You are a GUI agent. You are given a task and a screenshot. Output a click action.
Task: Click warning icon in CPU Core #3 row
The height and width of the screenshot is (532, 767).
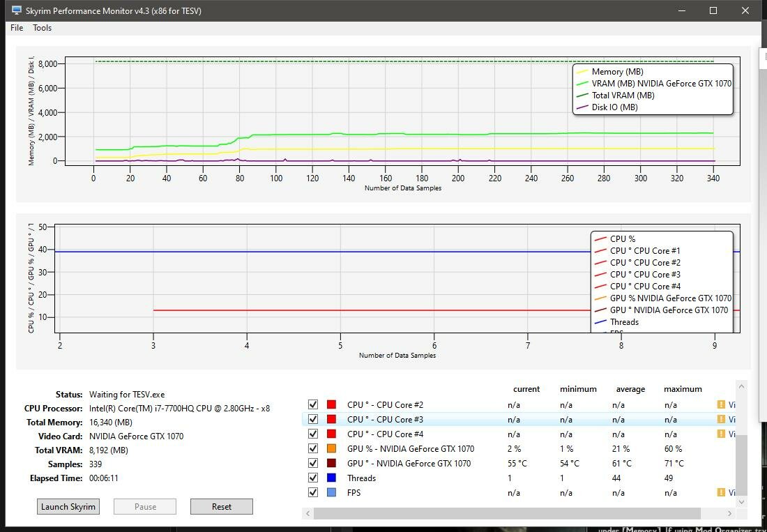721,420
